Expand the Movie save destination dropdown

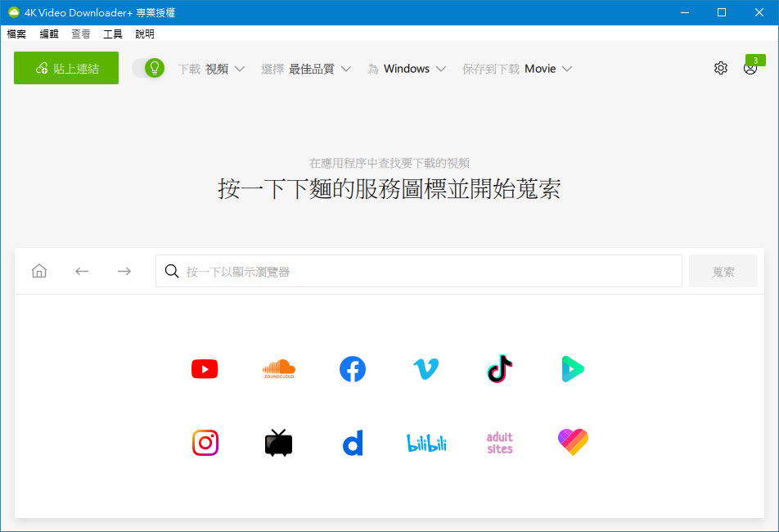(542, 69)
